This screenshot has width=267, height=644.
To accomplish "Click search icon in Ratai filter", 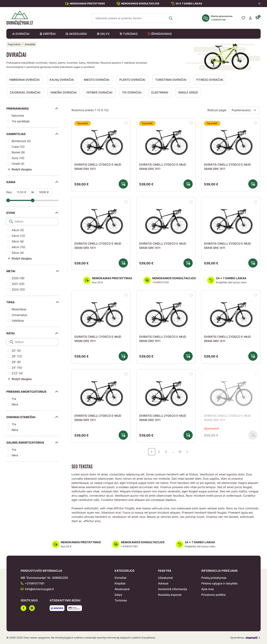I will (x=11, y=342).
